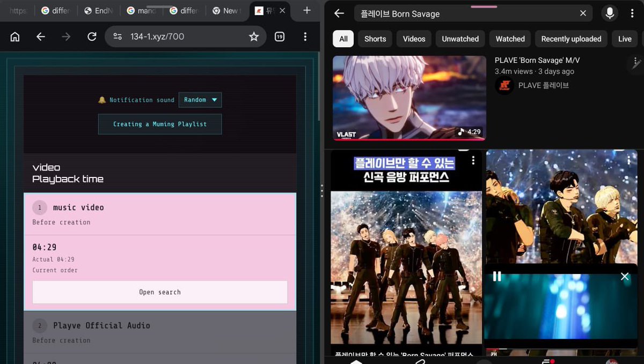Pause the YouTube miniplayer
Image resolution: width=644 pixels, height=364 pixels.
[497, 276]
